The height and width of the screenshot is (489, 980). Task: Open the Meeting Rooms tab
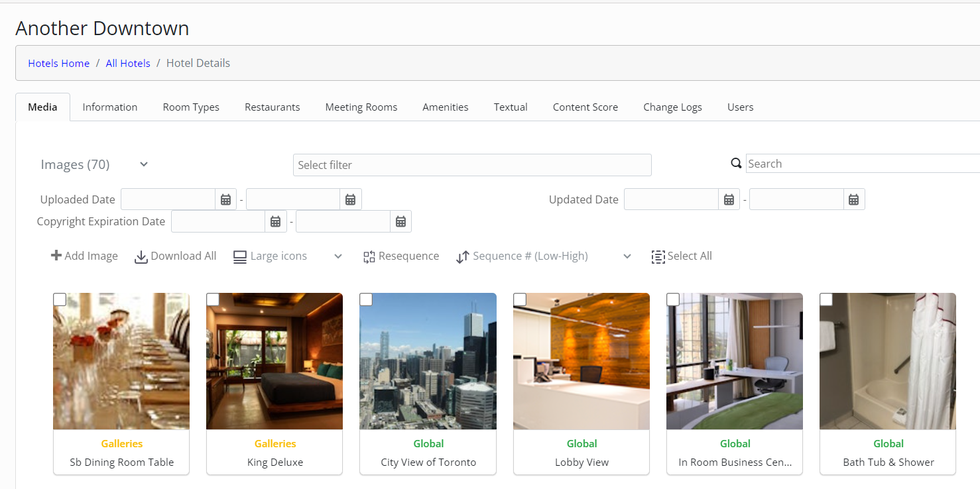[x=361, y=107]
